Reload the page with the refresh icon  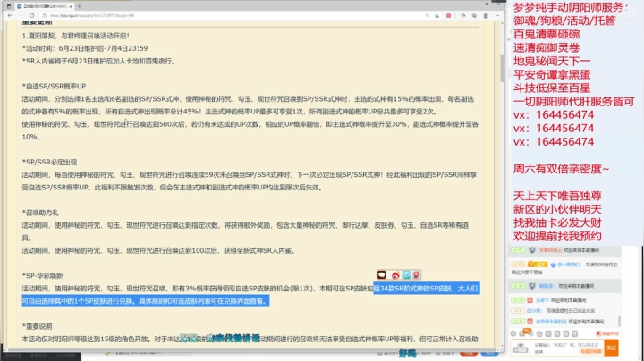[x=31, y=15]
